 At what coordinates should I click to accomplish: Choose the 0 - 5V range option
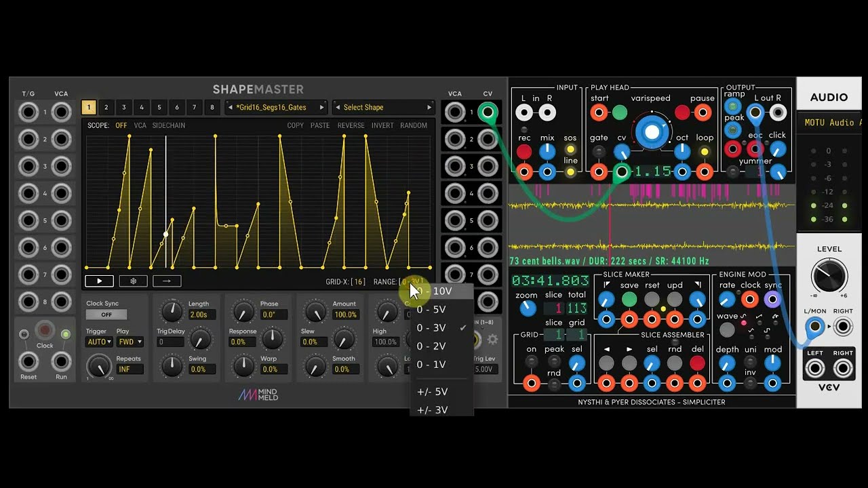(441, 310)
